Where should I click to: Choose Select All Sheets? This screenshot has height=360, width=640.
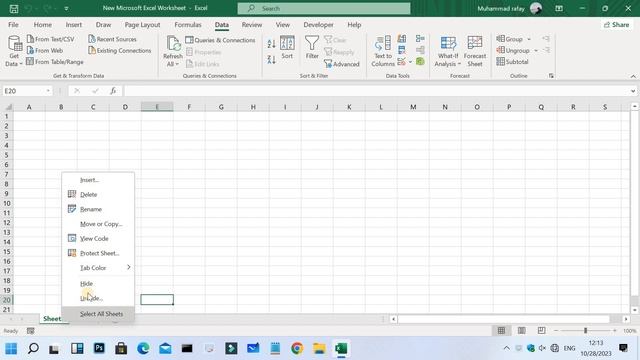pyautogui.click(x=98, y=314)
